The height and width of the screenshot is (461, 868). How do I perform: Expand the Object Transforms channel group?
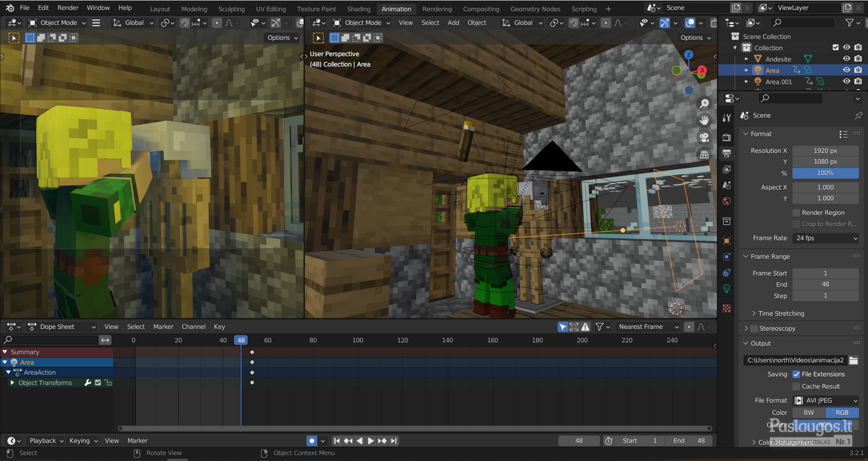point(12,383)
